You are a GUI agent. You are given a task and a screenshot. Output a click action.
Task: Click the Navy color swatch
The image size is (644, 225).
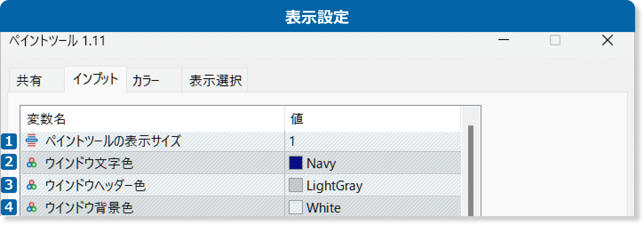(x=295, y=163)
